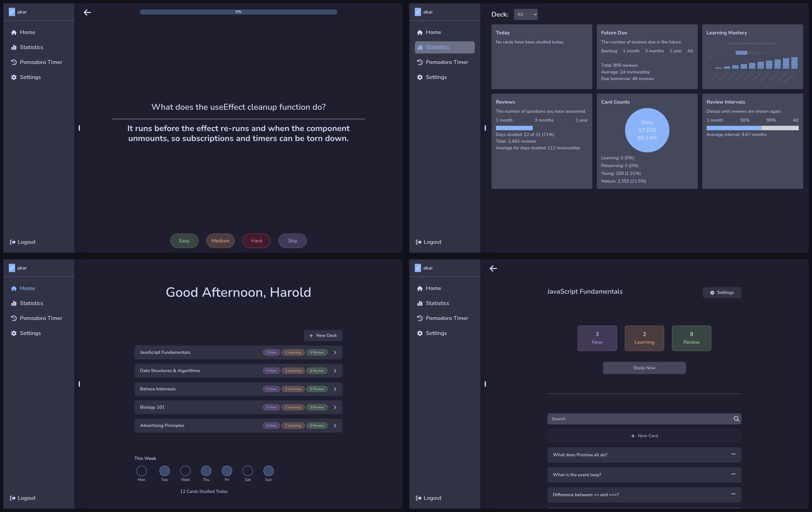Viewport: 812px width, 512px height.
Task: Click the Home icon in the deck detail sidebar
Action: point(420,288)
